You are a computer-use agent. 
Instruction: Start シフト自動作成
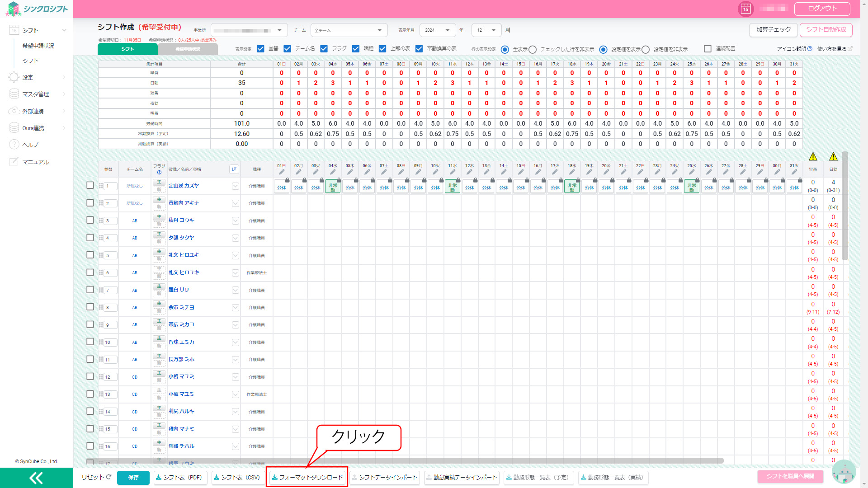(x=826, y=30)
